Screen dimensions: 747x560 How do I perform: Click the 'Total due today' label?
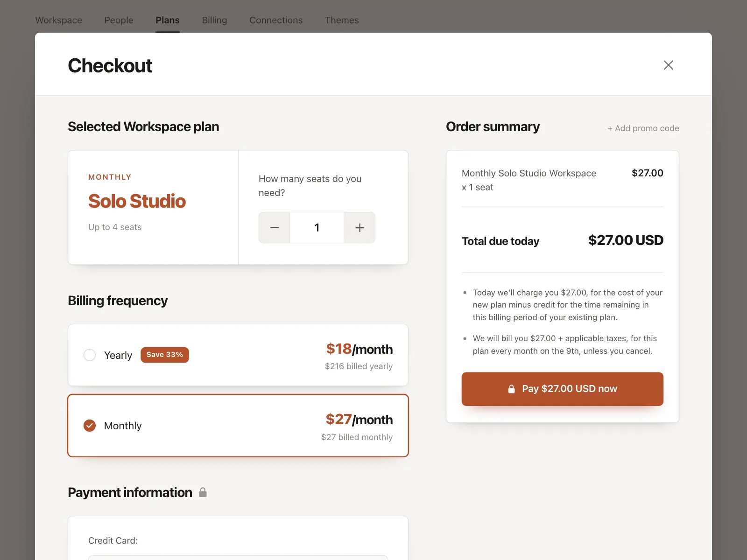(x=500, y=241)
